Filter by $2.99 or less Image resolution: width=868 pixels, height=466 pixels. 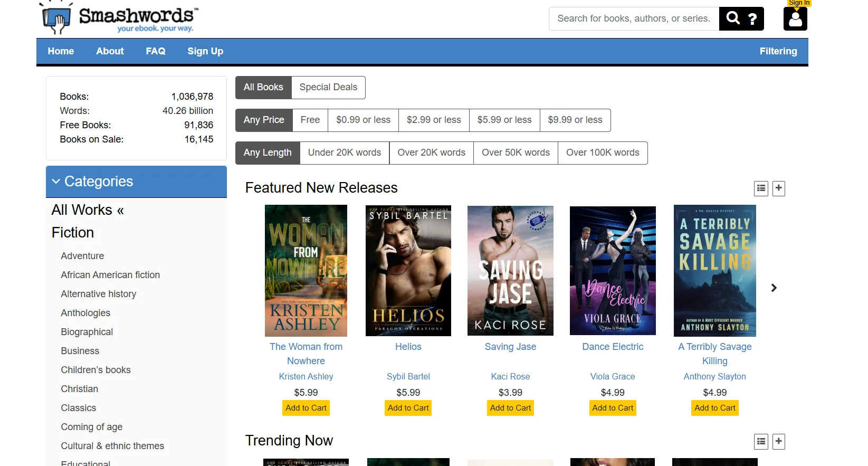[434, 120]
